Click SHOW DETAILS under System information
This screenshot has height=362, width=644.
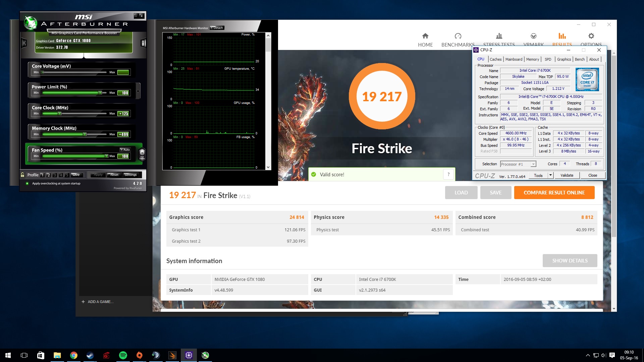click(570, 261)
